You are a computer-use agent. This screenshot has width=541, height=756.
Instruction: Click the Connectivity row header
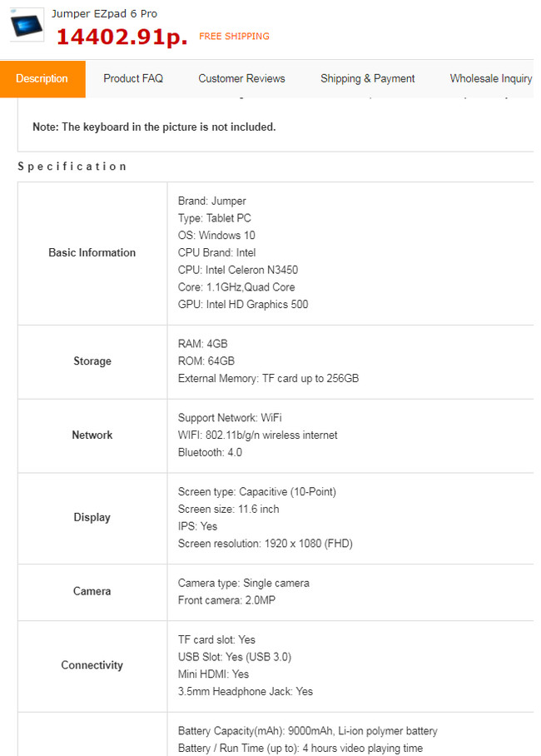point(92,665)
